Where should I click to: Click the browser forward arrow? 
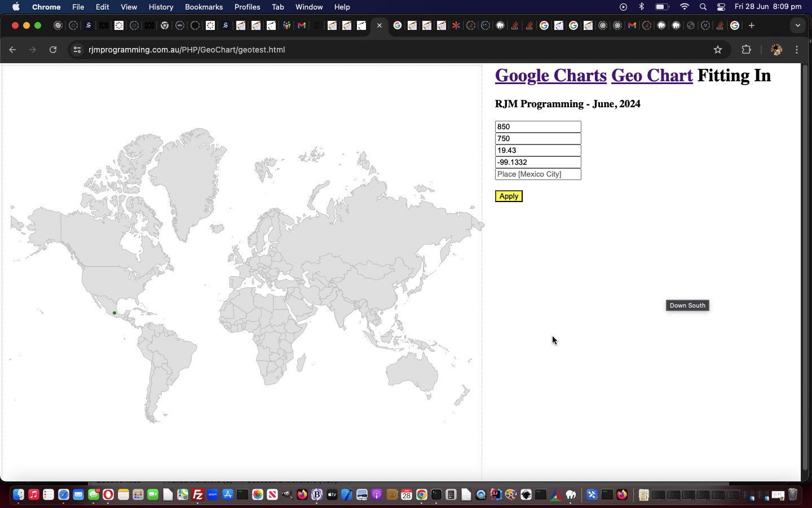(33, 50)
